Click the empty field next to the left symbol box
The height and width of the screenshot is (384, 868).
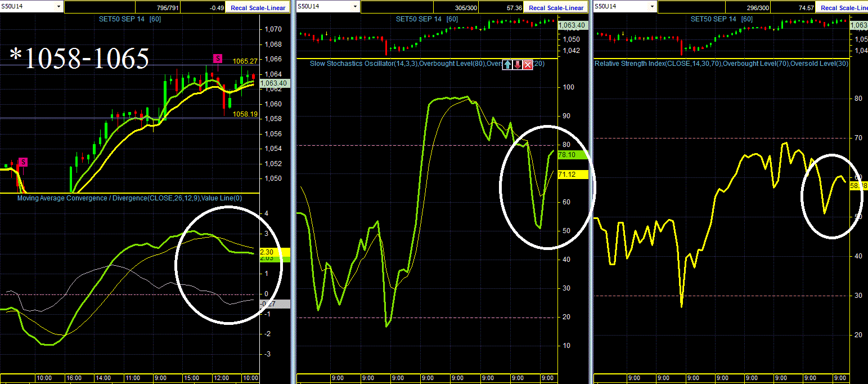click(100, 8)
